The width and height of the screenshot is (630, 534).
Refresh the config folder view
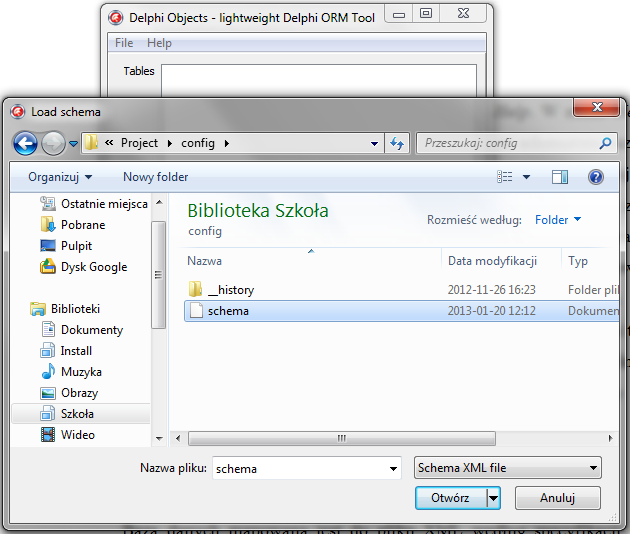click(x=397, y=143)
